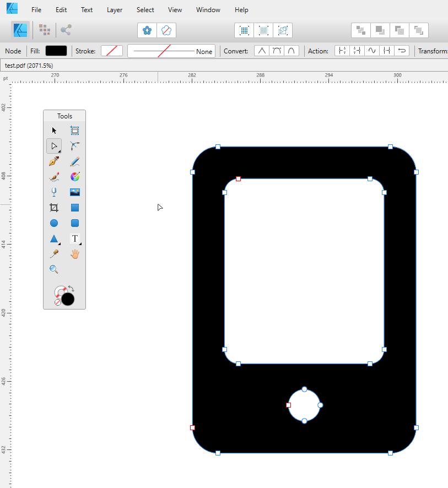
Task: Switch to the Designer persona
Action: pos(20,30)
